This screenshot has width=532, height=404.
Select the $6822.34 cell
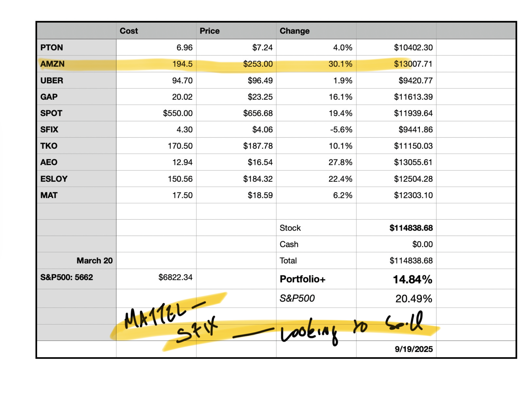(175, 277)
